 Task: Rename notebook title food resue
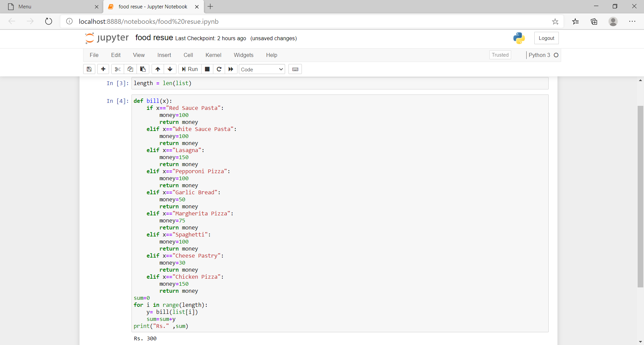click(x=154, y=38)
